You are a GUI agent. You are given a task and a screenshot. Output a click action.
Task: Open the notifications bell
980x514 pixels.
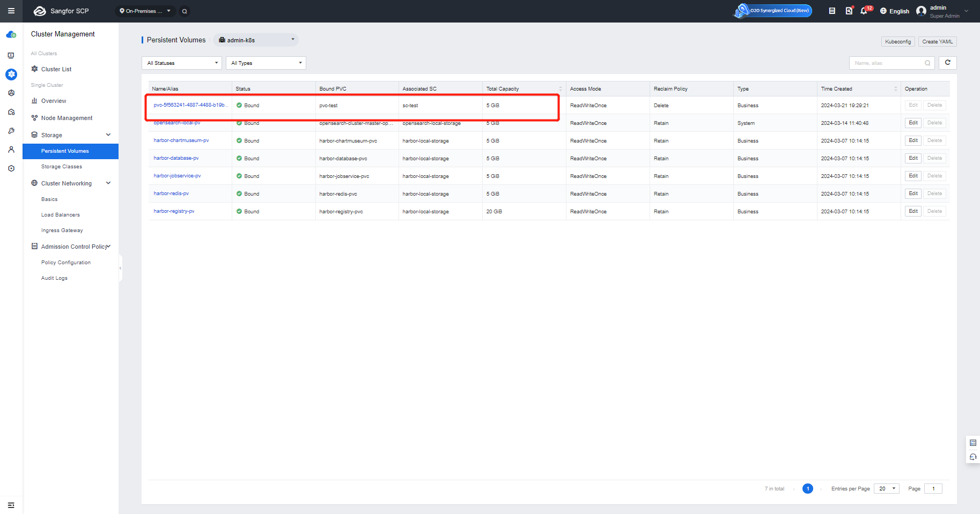tap(864, 11)
